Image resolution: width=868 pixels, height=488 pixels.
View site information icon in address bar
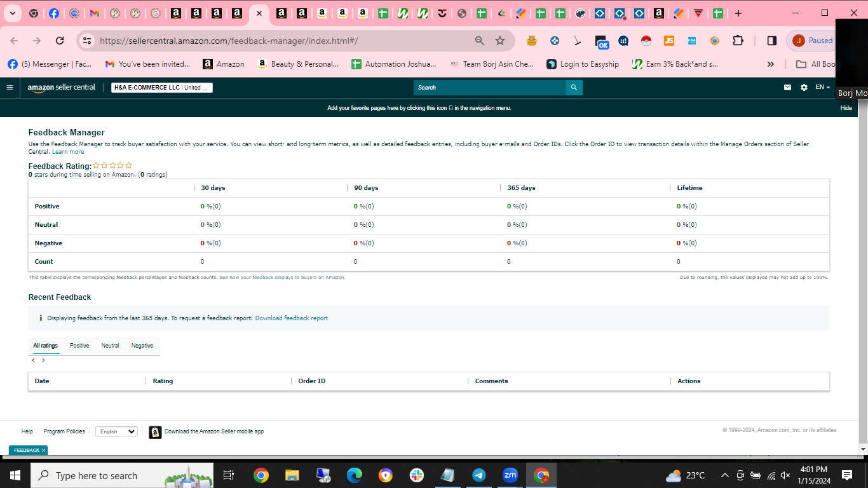pyautogui.click(x=88, y=41)
